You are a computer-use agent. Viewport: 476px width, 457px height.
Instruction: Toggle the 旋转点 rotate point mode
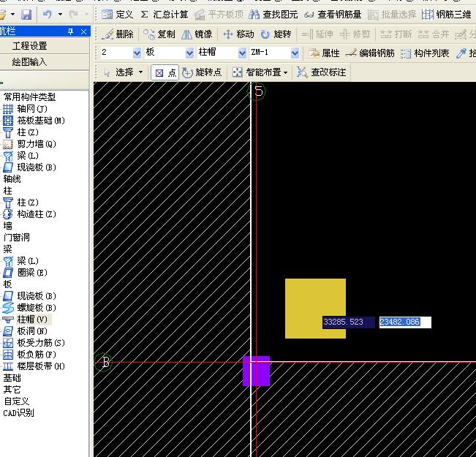[x=202, y=72]
